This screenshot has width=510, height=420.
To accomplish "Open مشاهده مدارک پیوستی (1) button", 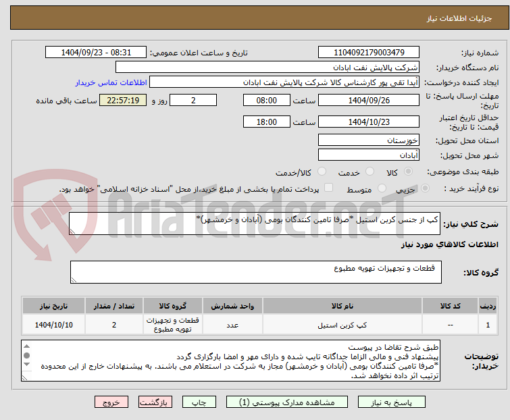I will (x=287, y=402).
